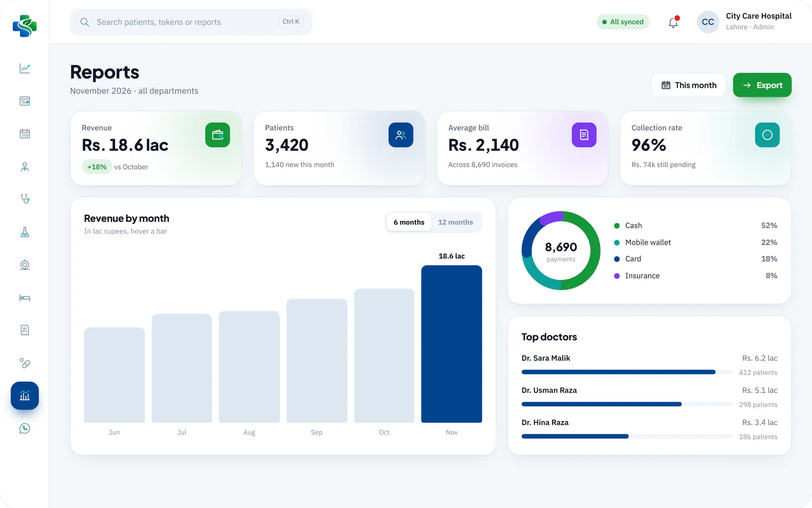Open the line chart dashboard sidebar icon

pyautogui.click(x=25, y=68)
